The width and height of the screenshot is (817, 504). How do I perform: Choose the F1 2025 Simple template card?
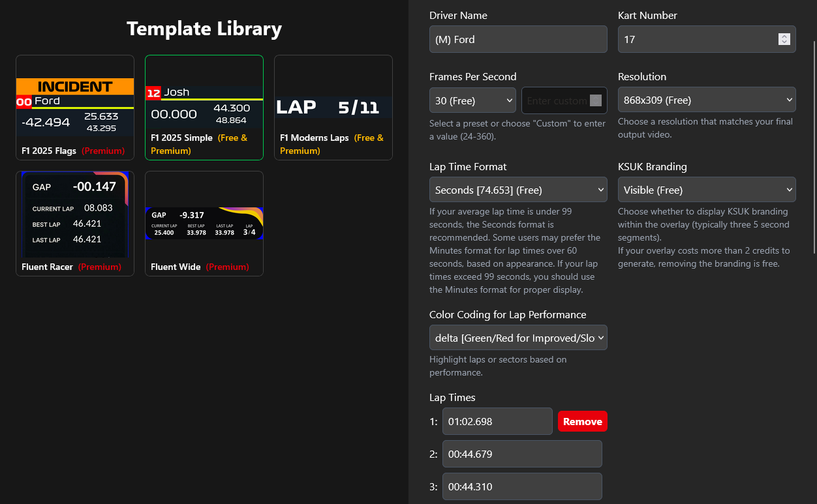204,108
